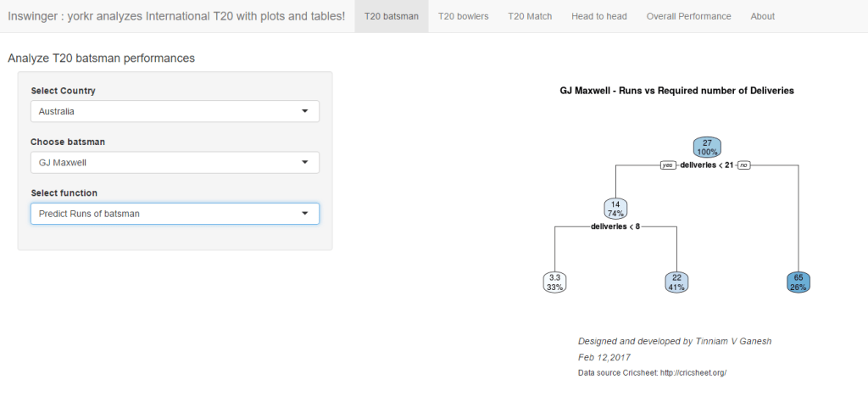This screenshot has height=402, width=868.
Task: Open the Overall Performance tab
Action: pos(688,16)
